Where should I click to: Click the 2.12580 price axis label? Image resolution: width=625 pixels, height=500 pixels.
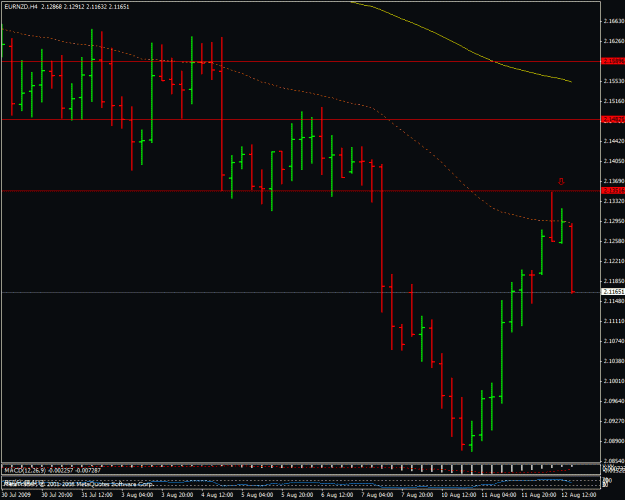coord(614,241)
